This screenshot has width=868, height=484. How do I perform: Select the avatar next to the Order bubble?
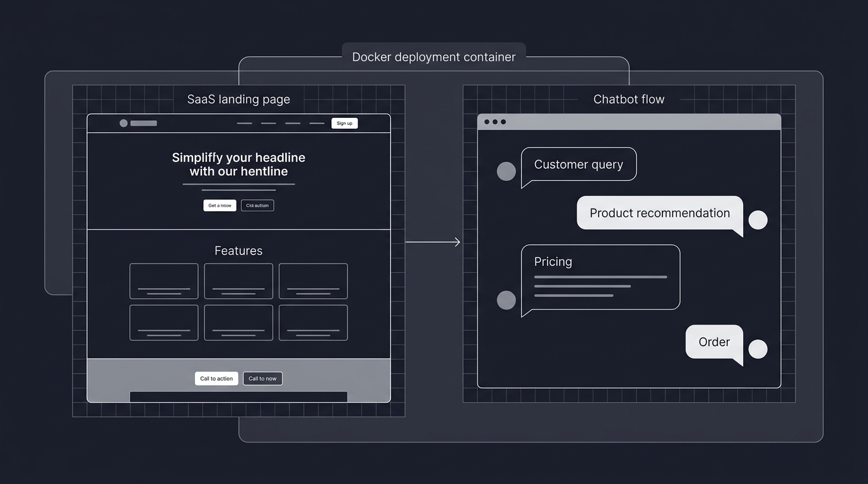pos(758,349)
